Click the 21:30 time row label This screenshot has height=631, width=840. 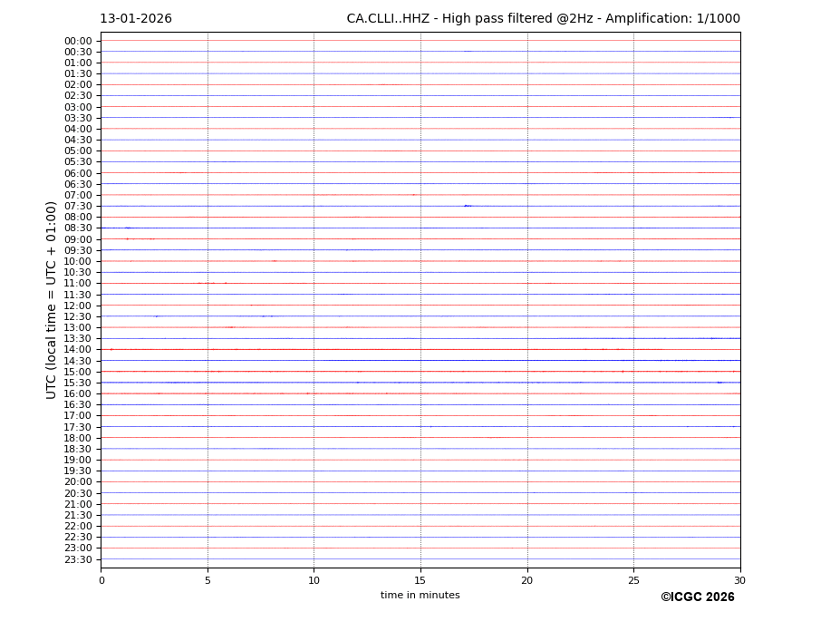(77, 515)
